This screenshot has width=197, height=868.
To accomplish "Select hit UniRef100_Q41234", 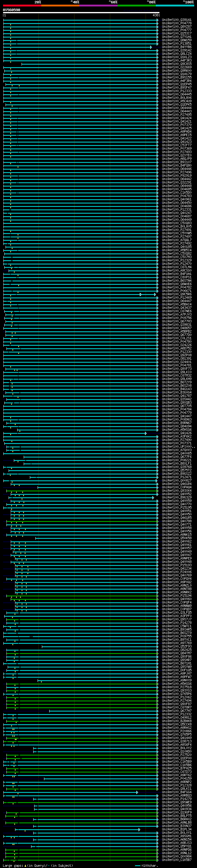I will click(x=176, y=568).
